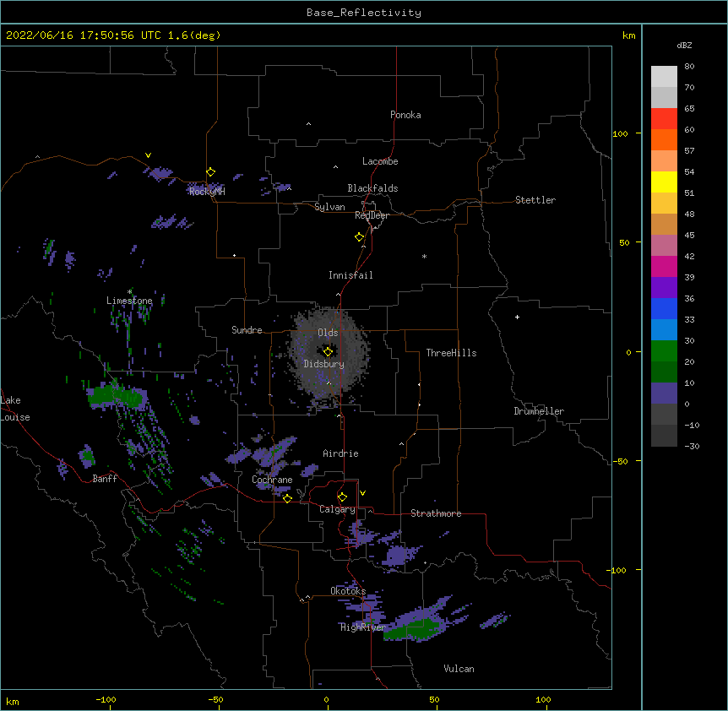Click the yellow v marker northeast of Calgary
728x711 pixels.
[362, 493]
